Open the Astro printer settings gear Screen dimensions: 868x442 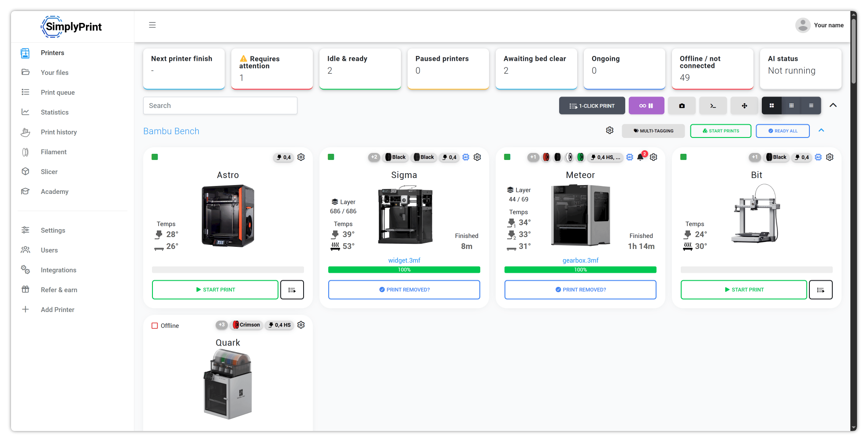click(x=301, y=157)
